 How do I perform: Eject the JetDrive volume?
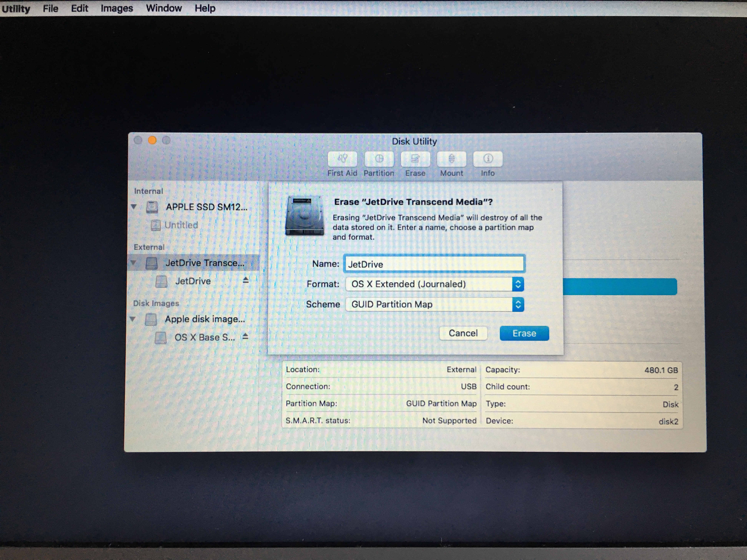(x=246, y=280)
